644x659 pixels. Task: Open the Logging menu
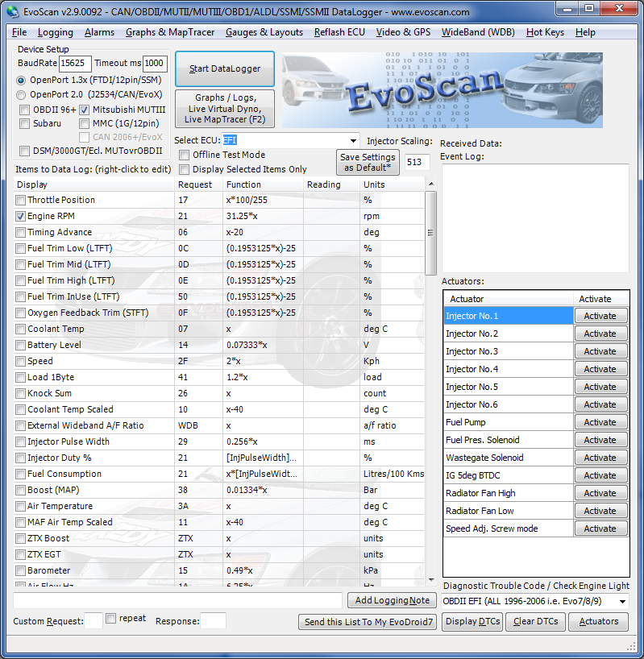tap(55, 32)
